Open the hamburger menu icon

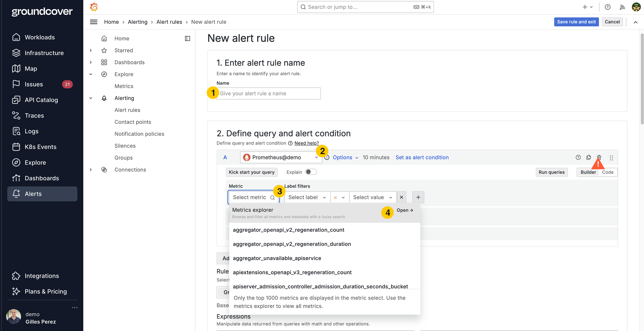click(93, 22)
